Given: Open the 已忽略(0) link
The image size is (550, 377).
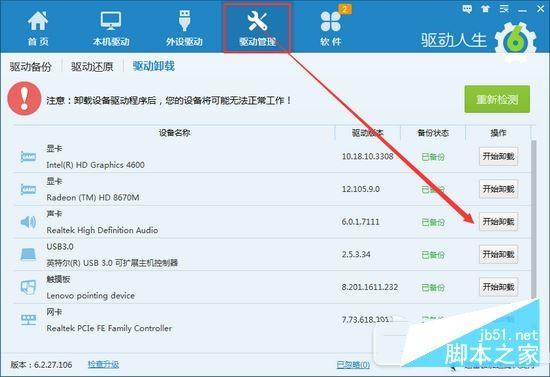Looking at the screenshot, I should click(353, 365).
